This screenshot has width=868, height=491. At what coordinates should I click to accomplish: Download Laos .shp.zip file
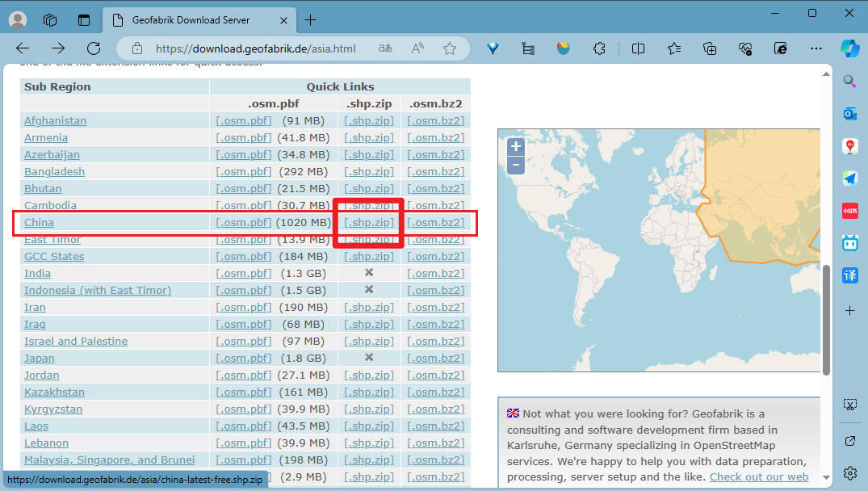pyautogui.click(x=369, y=426)
